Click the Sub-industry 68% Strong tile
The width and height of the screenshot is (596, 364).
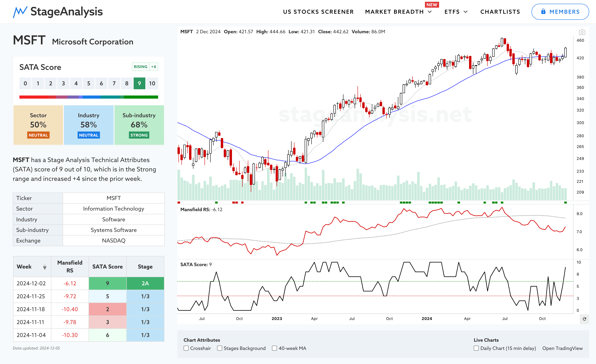[x=139, y=125]
